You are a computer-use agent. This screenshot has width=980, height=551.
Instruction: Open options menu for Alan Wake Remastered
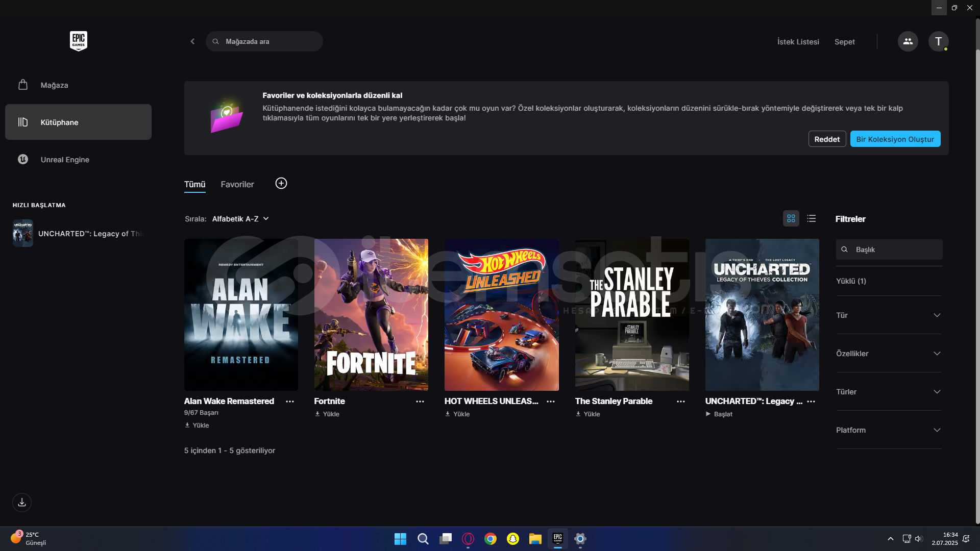[290, 402]
